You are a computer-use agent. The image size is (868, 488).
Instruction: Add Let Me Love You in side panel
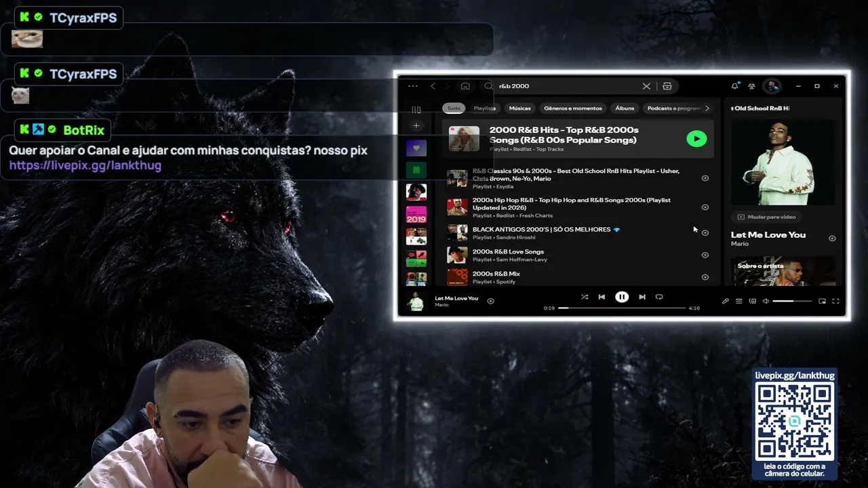832,238
